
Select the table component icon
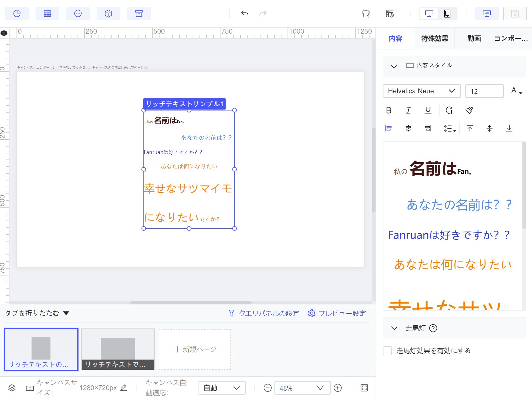[47, 13]
